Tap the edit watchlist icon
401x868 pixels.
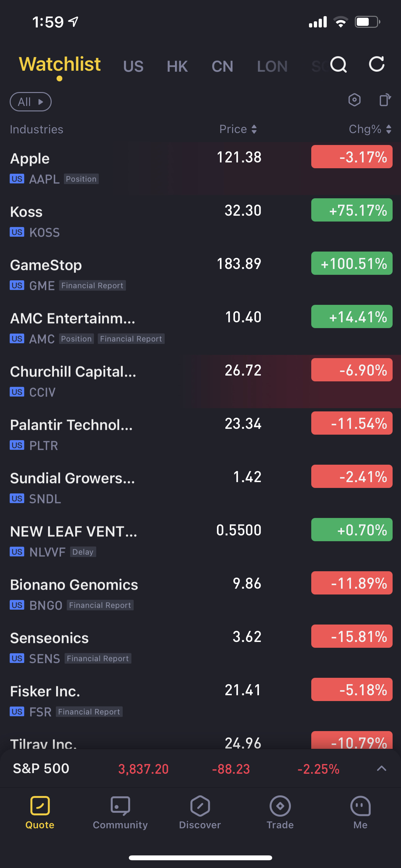(385, 100)
